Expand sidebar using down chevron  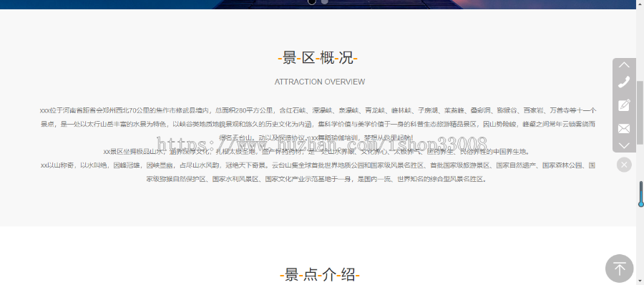(624, 145)
